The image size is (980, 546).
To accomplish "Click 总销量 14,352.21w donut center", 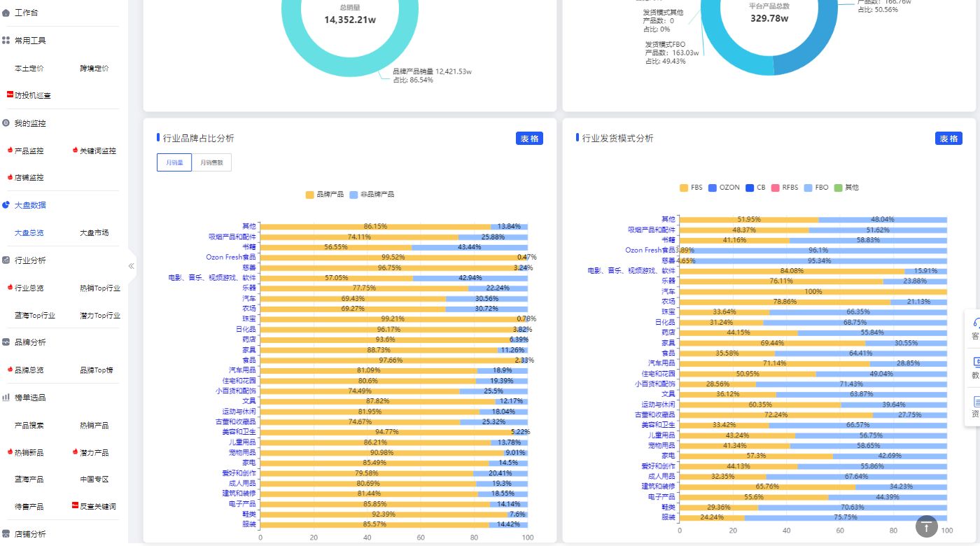I will click(350, 14).
